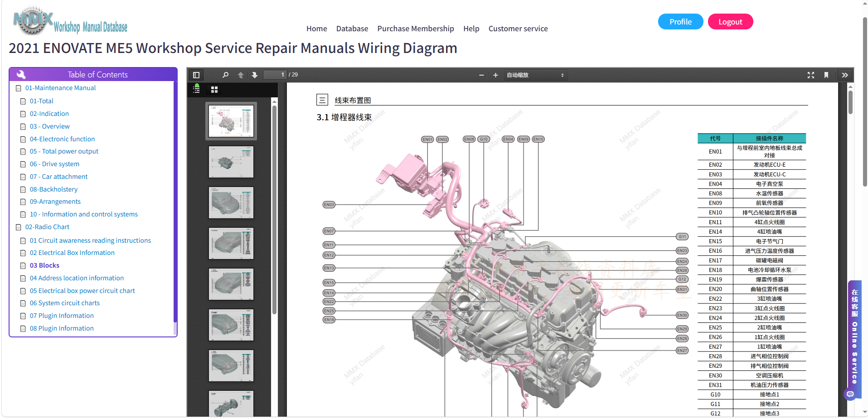Select the first page thumbnail
This screenshot has width=868, height=418.
(231, 121)
